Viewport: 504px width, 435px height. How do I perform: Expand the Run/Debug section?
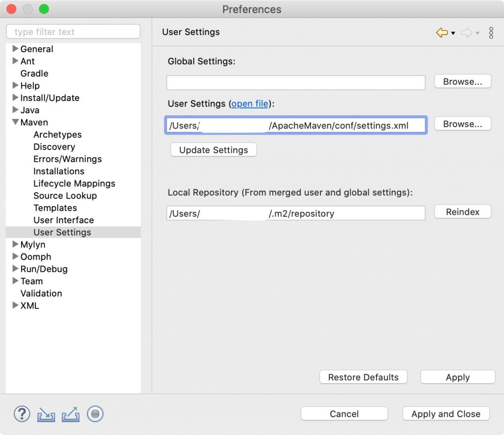pos(15,268)
